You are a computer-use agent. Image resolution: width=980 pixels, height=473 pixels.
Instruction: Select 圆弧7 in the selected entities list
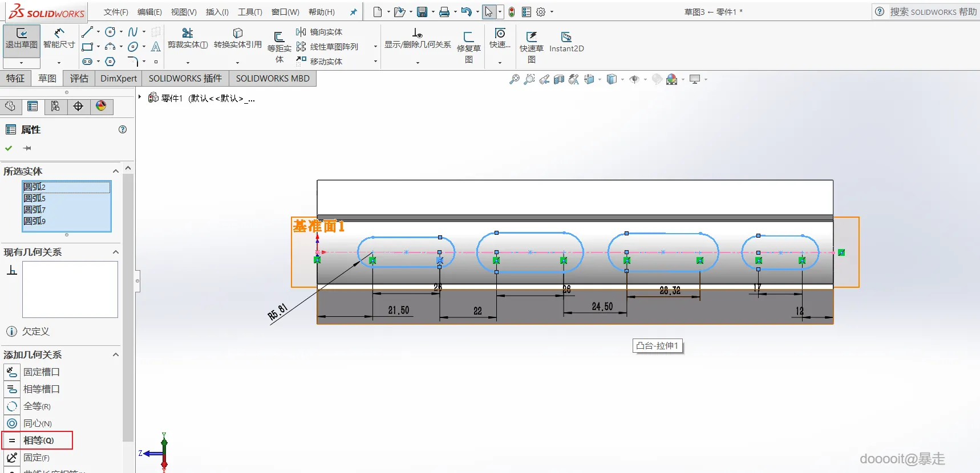34,210
